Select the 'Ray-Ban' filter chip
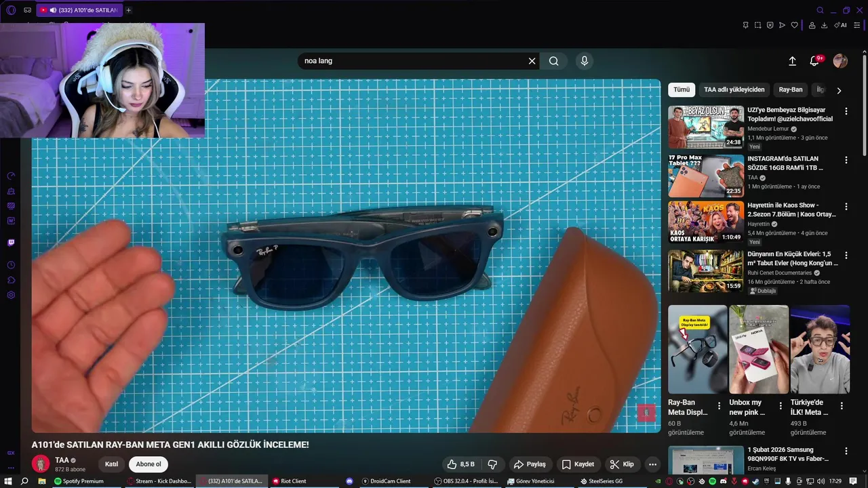Image resolution: width=868 pixels, height=488 pixels. tap(791, 89)
